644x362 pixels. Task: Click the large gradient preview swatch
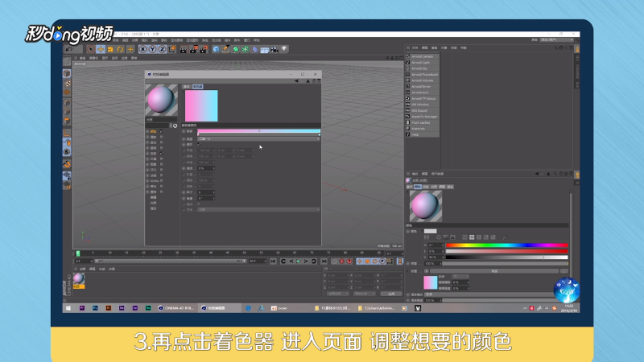(201, 105)
